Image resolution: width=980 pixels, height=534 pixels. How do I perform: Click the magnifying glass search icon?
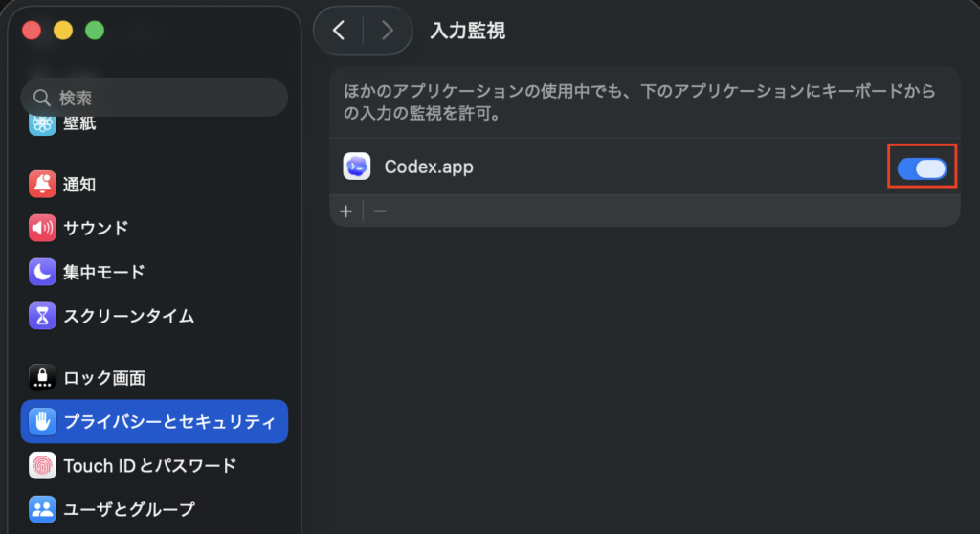tap(42, 98)
